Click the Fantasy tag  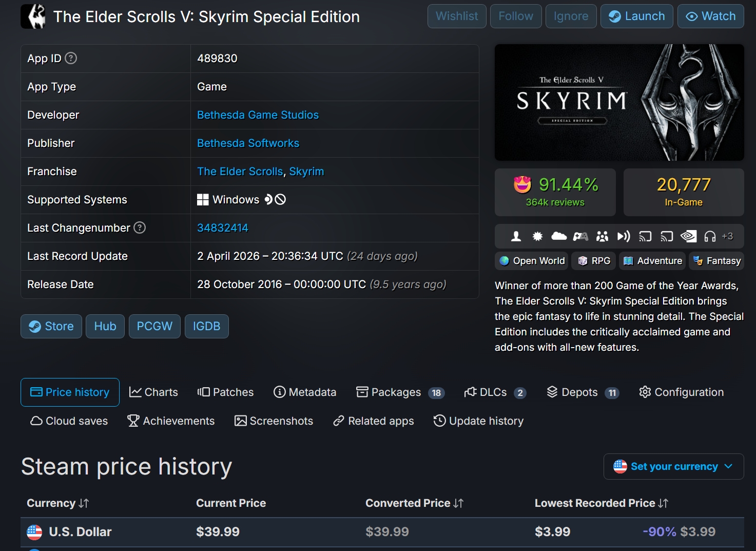pos(716,261)
